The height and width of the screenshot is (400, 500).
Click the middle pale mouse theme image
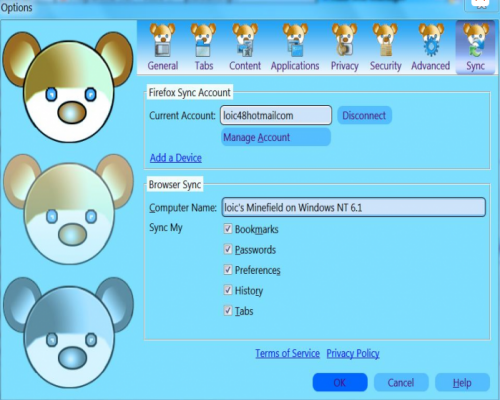point(68,209)
